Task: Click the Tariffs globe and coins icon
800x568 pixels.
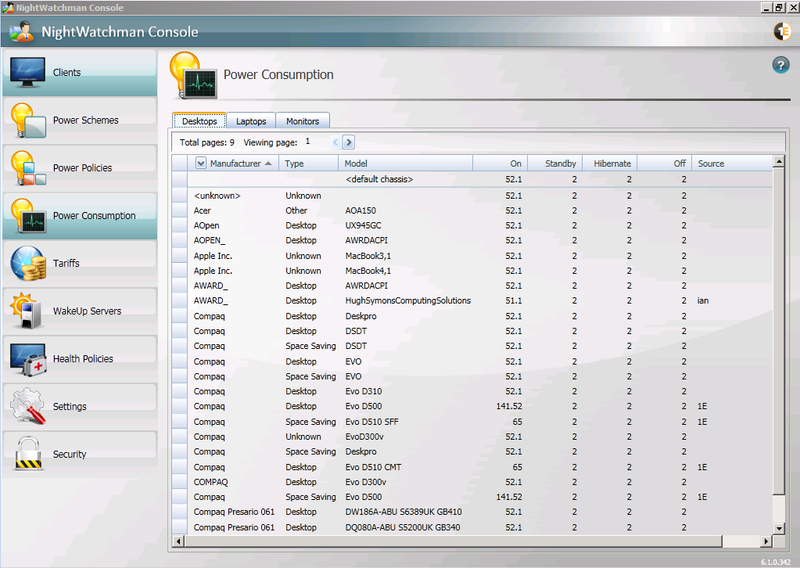Action: click(x=27, y=264)
